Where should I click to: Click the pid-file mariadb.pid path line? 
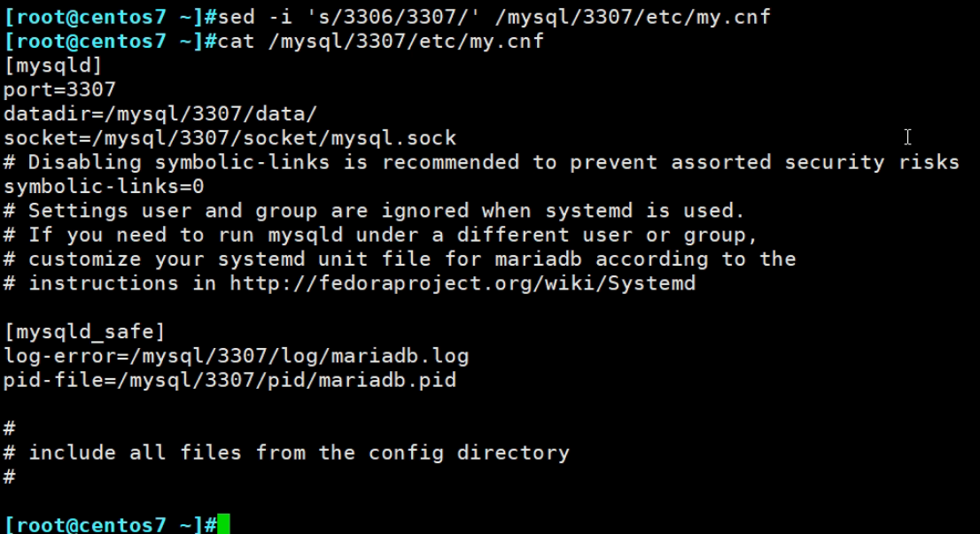coord(229,381)
